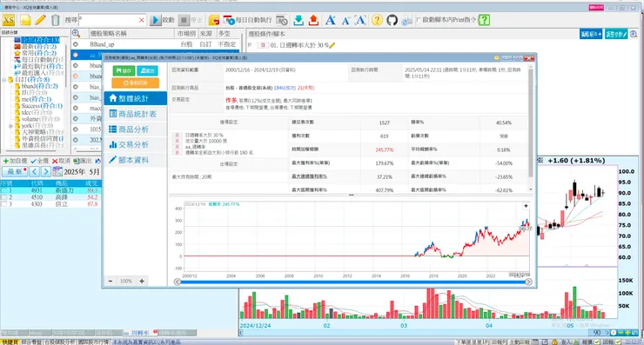Viewport: 644px width, 345px height.
Task: Reset font size with the bracketed A icon
Action: (360, 20)
